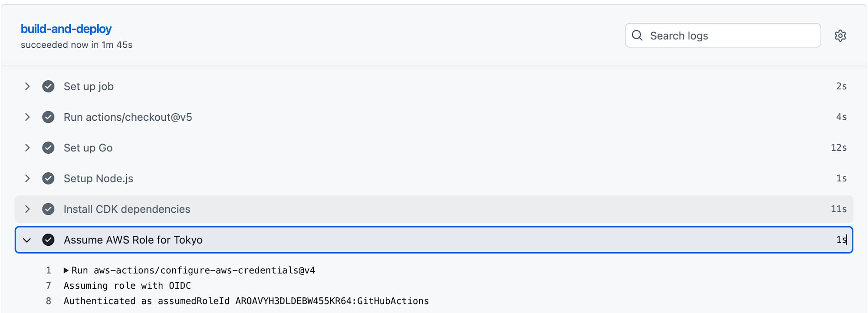Image resolution: width=868 pixels, height=313 pixels.
Task: Expand the Install CDK dependencies chevron
Action: (27, 209)
